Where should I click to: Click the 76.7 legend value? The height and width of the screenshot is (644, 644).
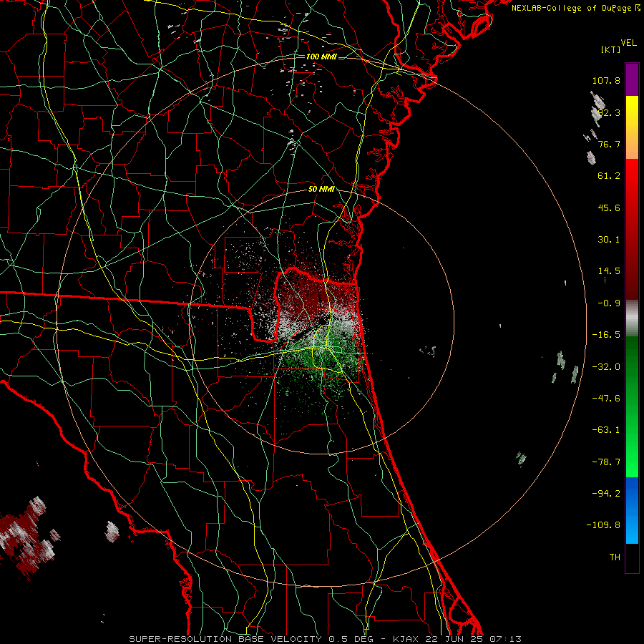click(609, 144)
